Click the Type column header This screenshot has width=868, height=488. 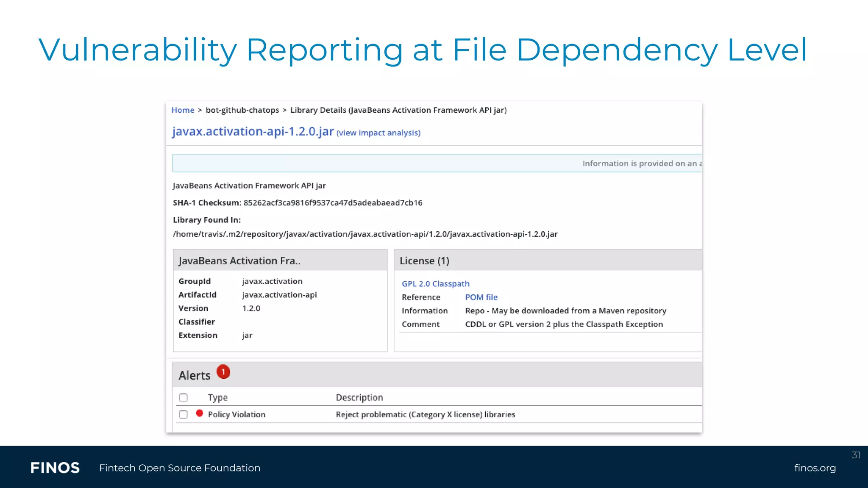coord(218,397)
